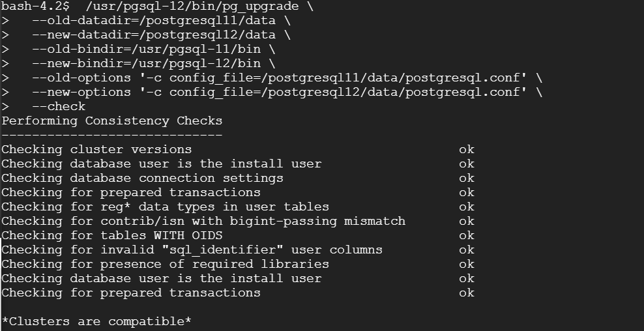
Task: Click the --new-options config_file line
Action: point(280,93)
